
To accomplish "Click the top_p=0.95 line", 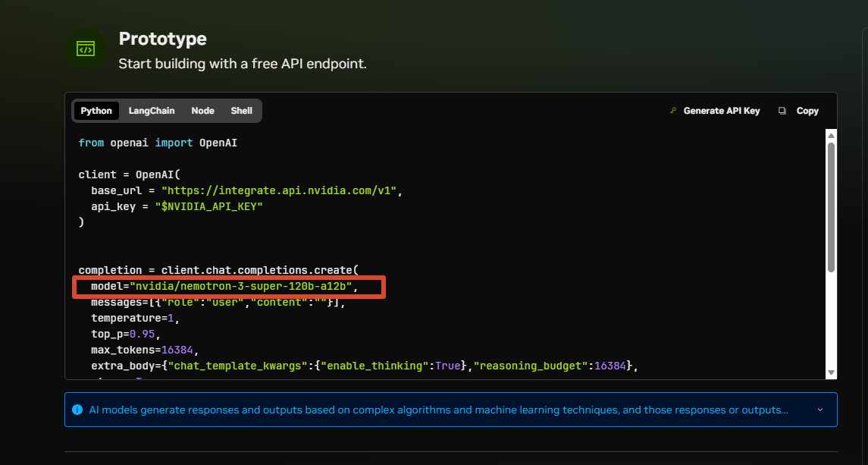I will click(126, 335).
